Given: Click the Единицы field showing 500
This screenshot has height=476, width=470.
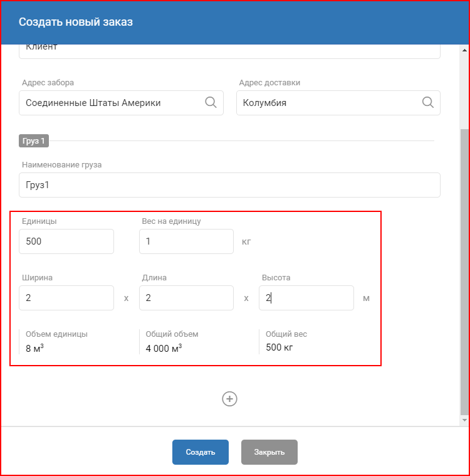Looking at the screenshot, I should coord(66,241).
